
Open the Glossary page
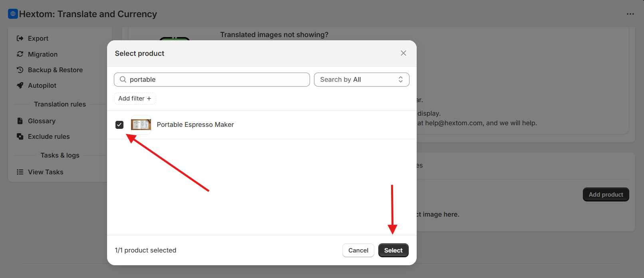pyautogui.click(x=42, y=121)
